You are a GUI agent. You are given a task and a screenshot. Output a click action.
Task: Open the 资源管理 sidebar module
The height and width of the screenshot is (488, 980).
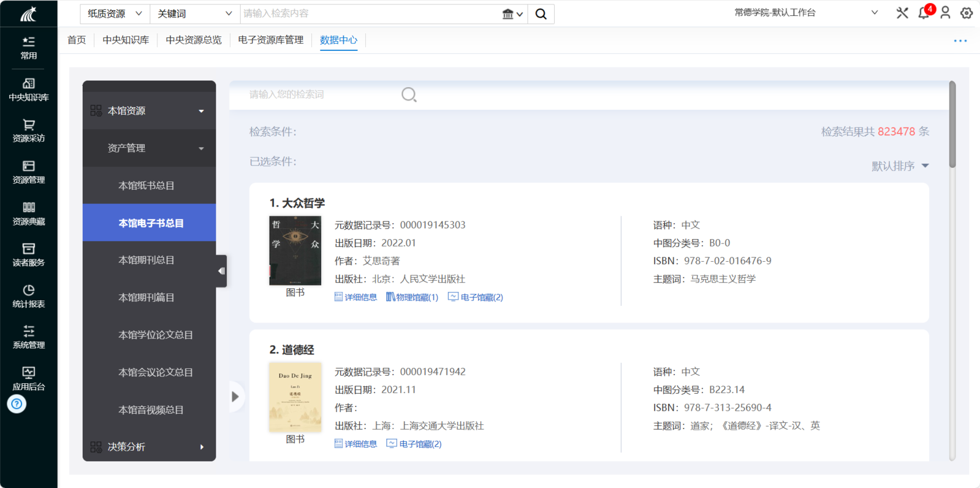29,172
